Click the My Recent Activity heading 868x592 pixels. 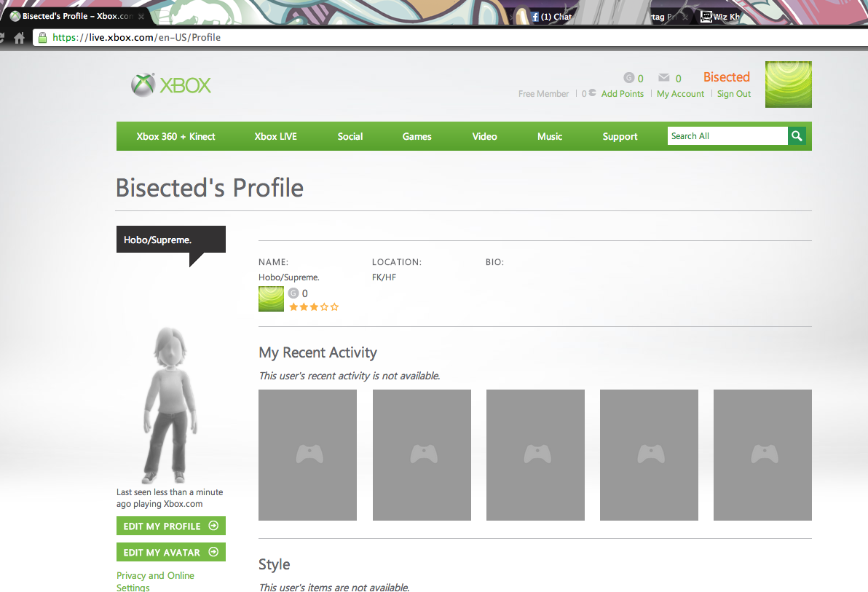(317, 352)
